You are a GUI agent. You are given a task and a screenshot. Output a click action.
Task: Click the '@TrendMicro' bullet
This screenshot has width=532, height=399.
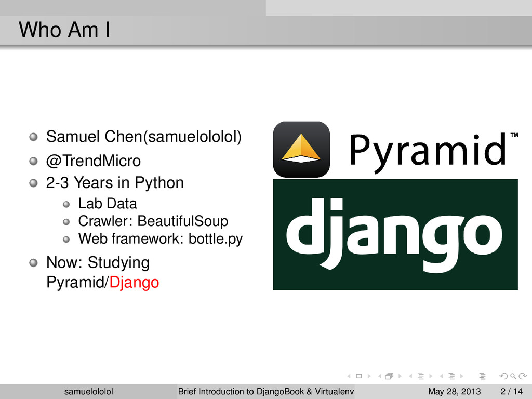[94, 161]
